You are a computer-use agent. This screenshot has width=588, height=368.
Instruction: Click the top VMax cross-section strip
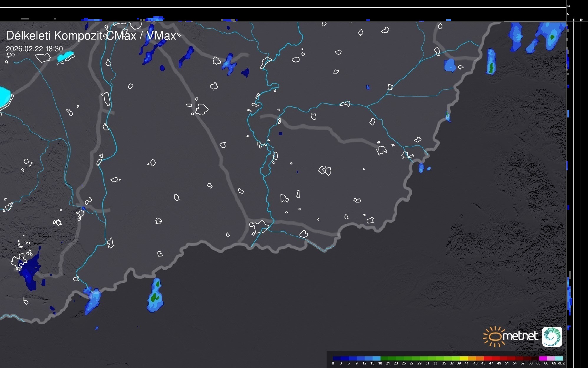point(283,11)
